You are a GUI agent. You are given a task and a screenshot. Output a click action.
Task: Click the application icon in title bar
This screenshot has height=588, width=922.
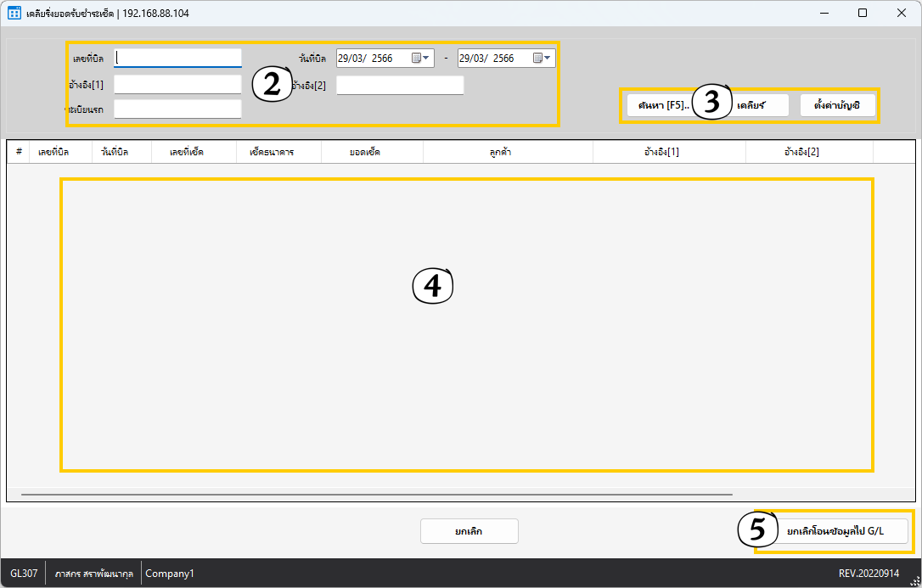tap(14, 13)
